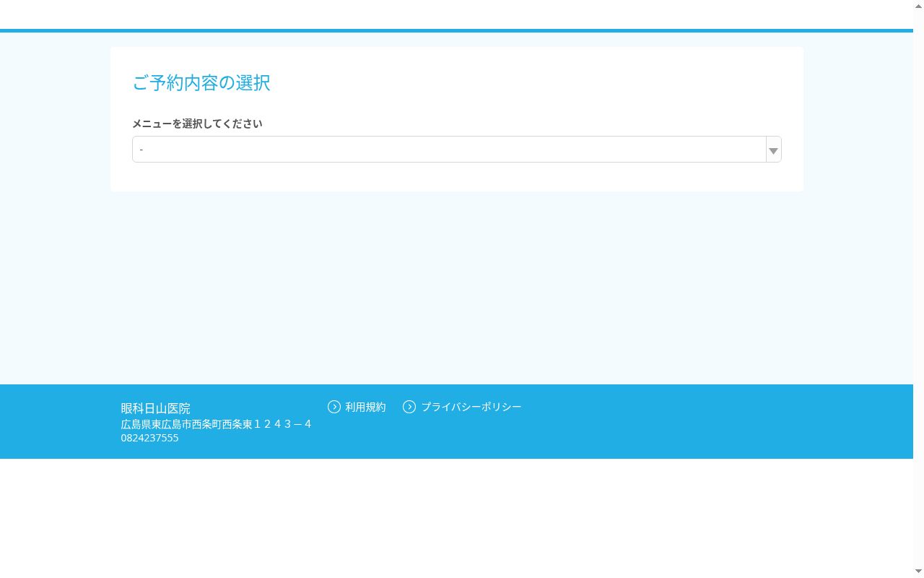Click the scrollbar down arrow
The height and width of the screenshot is (578, 924).
coord(918,572)
